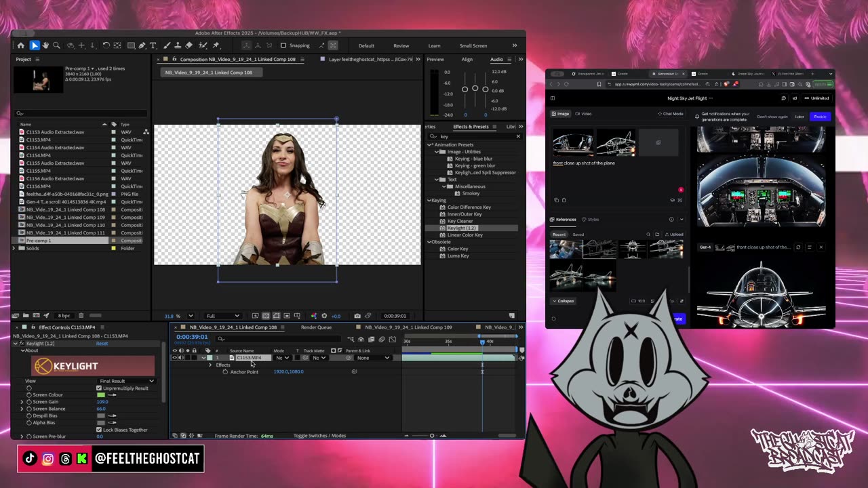Screen dimensions: 868x488
Task: Collapse the Keying effects category
Action: pos(429,201)
